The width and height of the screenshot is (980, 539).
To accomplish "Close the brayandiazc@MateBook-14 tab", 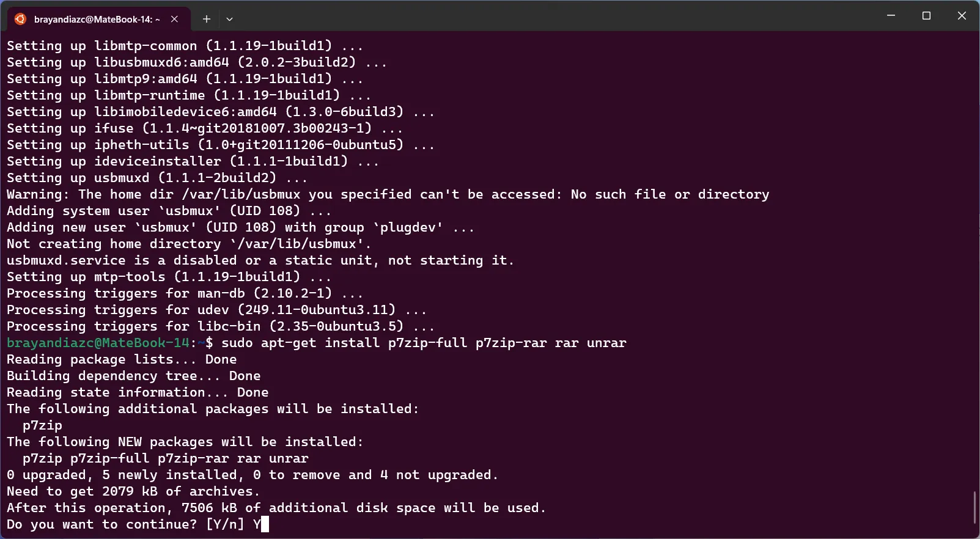I will (x=174, y=19).
